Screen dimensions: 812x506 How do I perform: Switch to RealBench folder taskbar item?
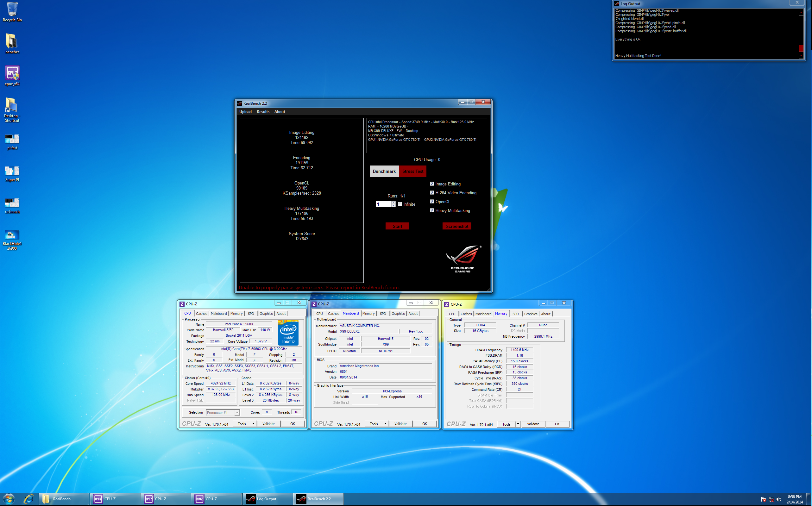pos(64,499)
